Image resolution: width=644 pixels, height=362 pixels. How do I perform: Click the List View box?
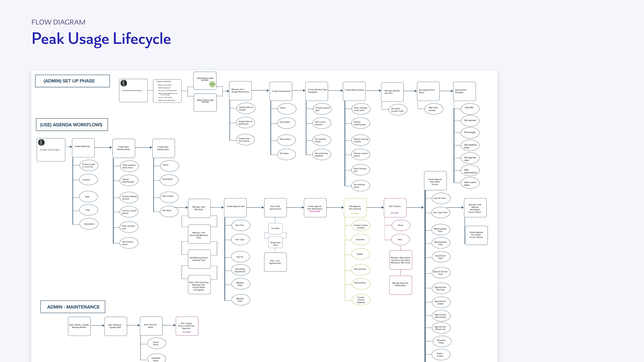[275, 228]
